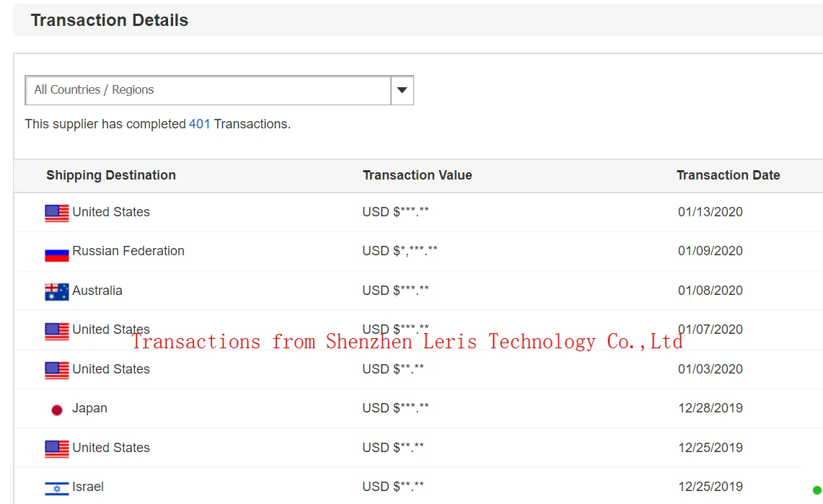
Task: Click the Transaction Date column header
Action: [728, 175]
